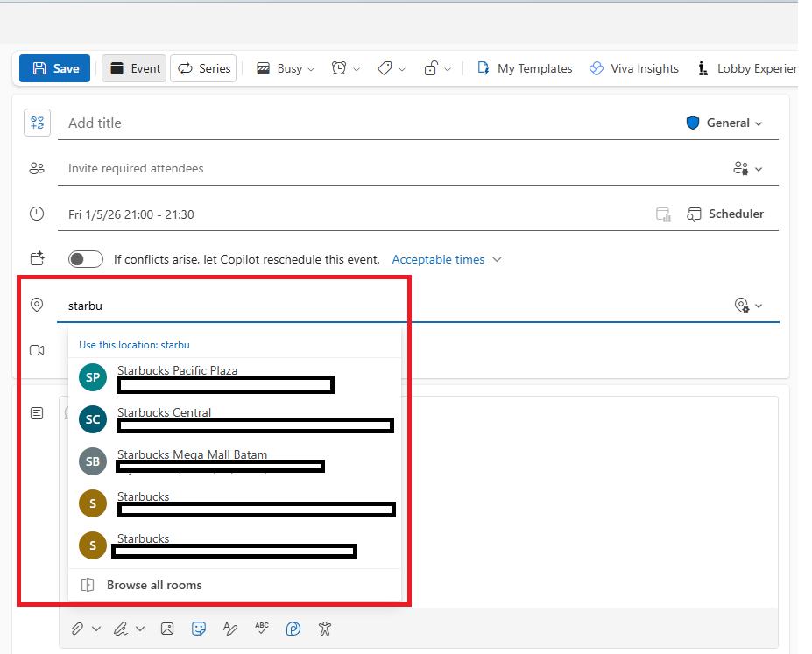Open My Templates

[525, 68]
